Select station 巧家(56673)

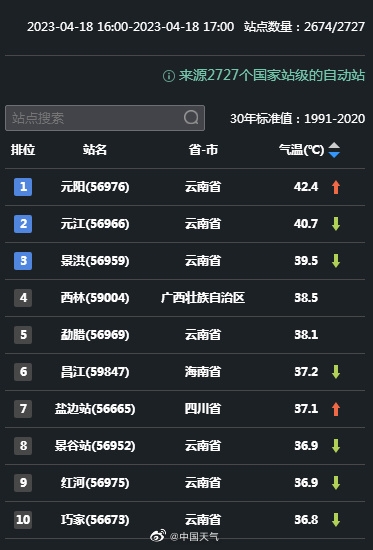click(95, 520)
